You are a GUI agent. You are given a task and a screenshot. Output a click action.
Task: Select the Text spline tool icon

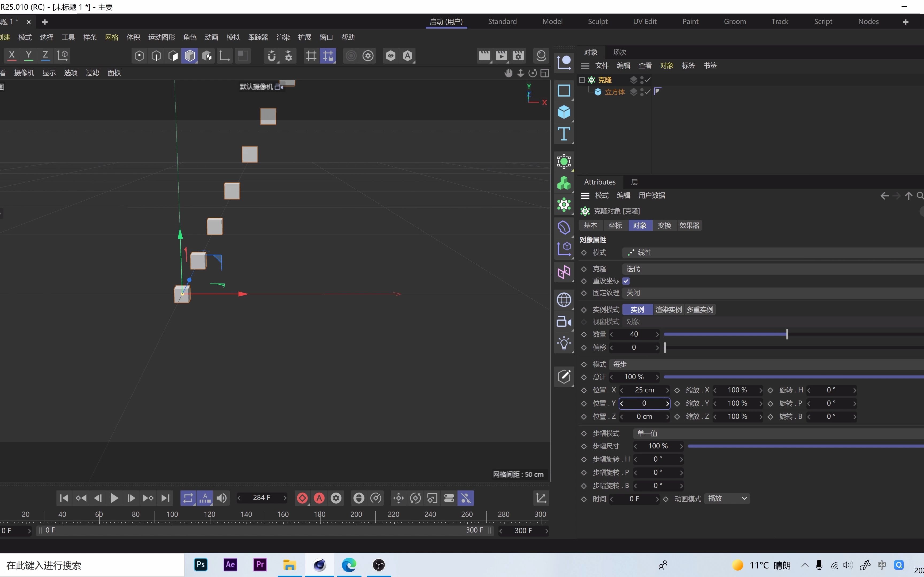564,134
